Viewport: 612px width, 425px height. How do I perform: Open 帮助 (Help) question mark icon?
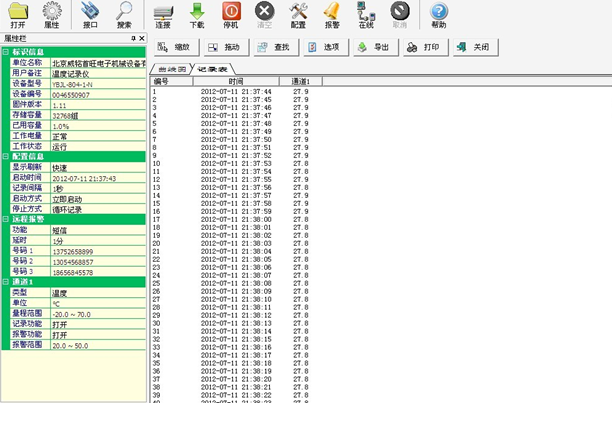point(438,14)
